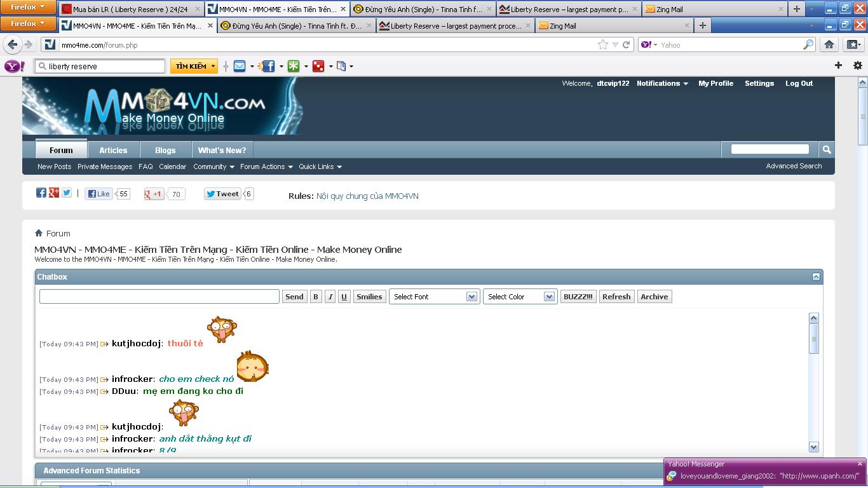Click the chatbox vertical scrollbar thumb
Screen dimensions: 868x488
click(814, 338)
